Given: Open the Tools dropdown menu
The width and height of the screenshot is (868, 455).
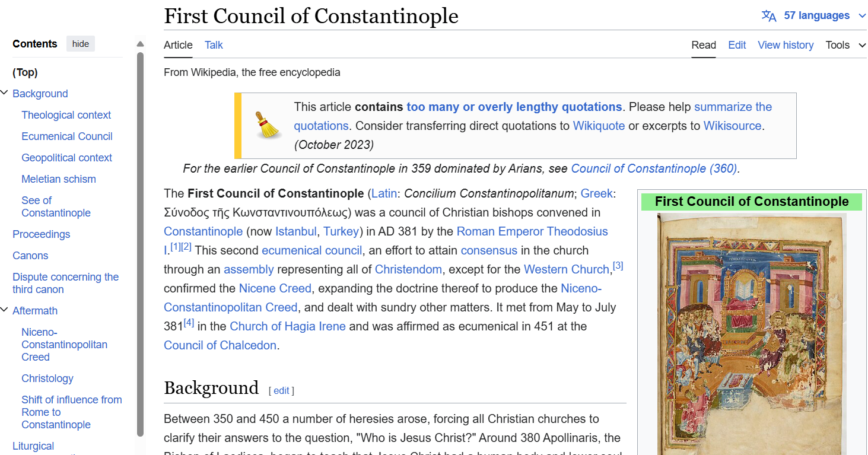Looking at the screenshot, I should pyautogui.click(x=846, y=45).
